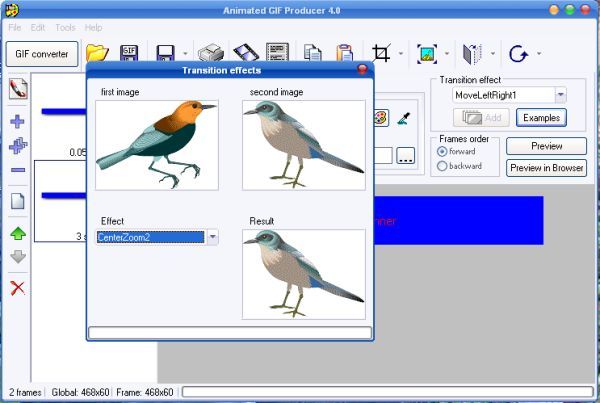Expand the arrow beside the floppy disk
The width and height of the screenshot is (600, 403).
(x=185, y=53)
